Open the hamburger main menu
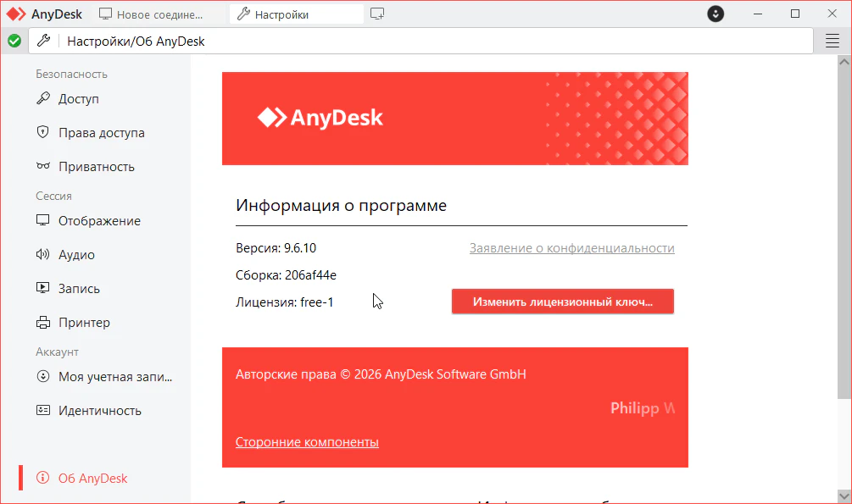Viewport: 852px width, 504px height. pos(832,41)
